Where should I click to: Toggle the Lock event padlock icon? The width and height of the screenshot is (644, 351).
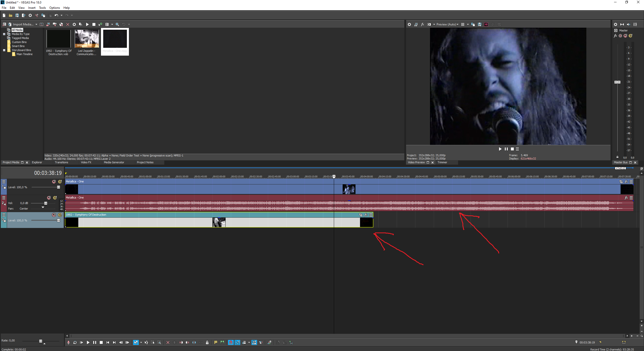click(207, 342)
